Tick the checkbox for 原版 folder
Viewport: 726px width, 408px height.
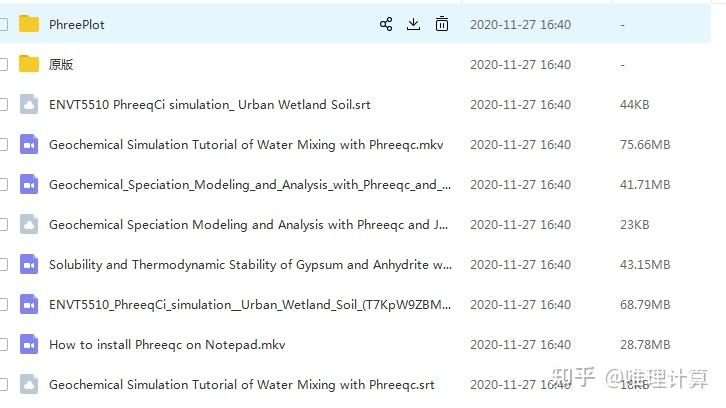pos(3,64)
